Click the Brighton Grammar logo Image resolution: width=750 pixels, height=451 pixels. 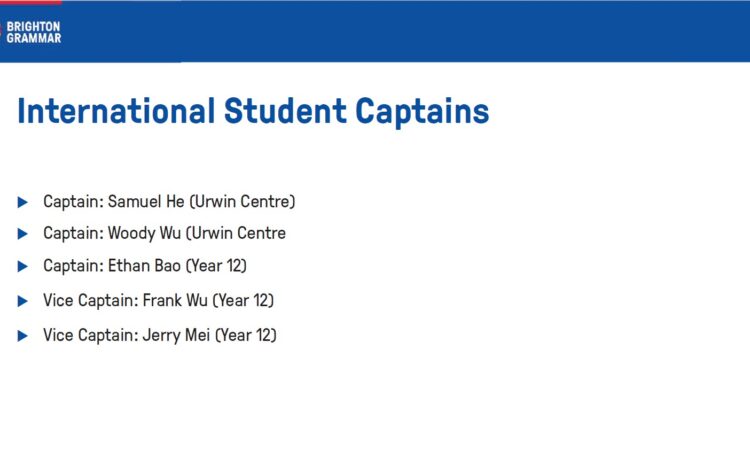point(32,32)
